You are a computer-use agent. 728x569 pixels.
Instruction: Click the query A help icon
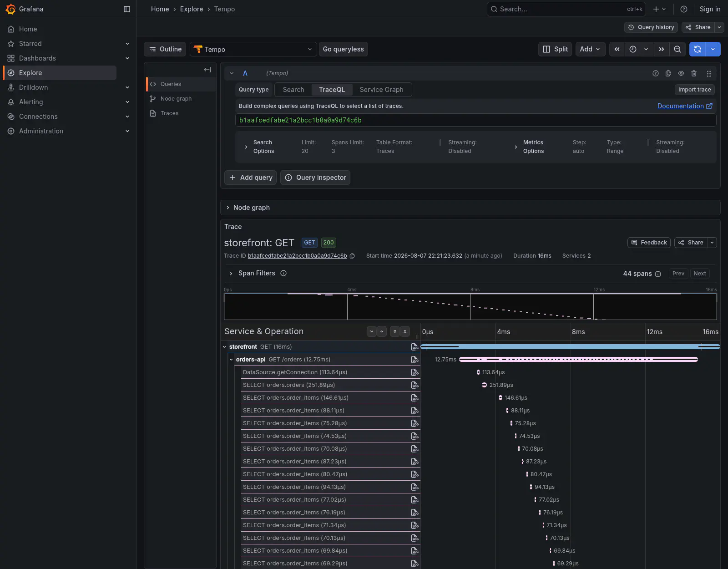656,73
